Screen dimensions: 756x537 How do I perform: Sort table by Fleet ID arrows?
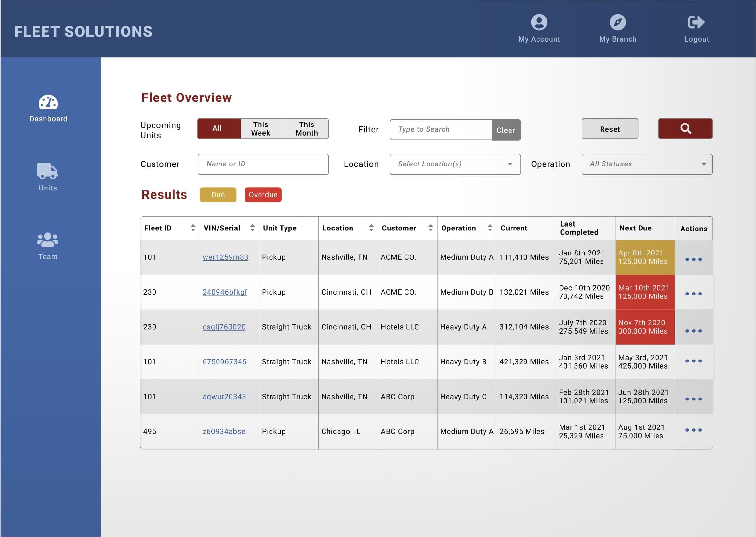[x=193, y=228]
